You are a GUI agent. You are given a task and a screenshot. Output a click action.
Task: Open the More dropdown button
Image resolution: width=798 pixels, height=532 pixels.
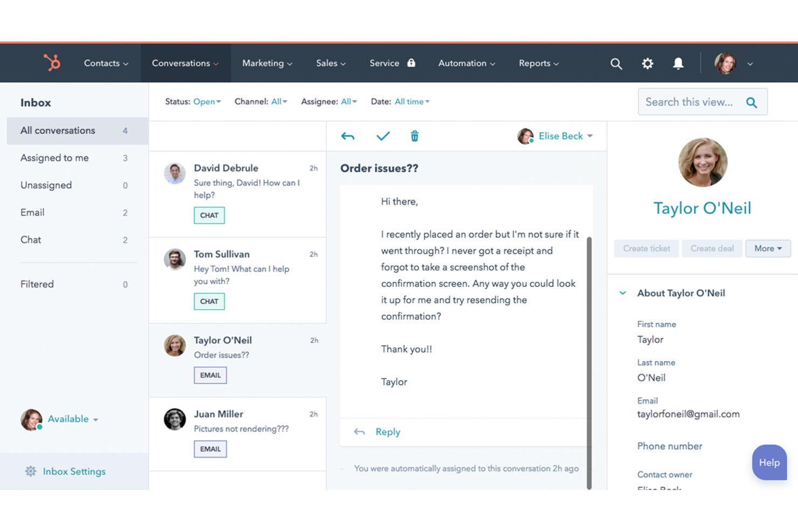click(768, 248)
